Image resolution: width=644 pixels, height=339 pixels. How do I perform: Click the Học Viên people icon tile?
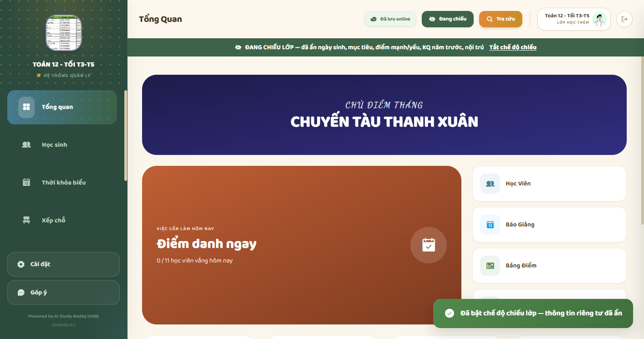click(490, 184)
